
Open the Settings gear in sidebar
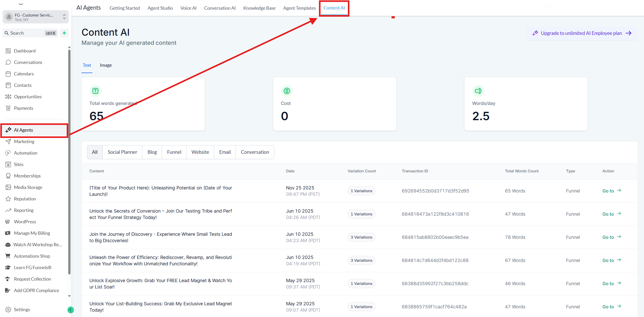[8, 310]
